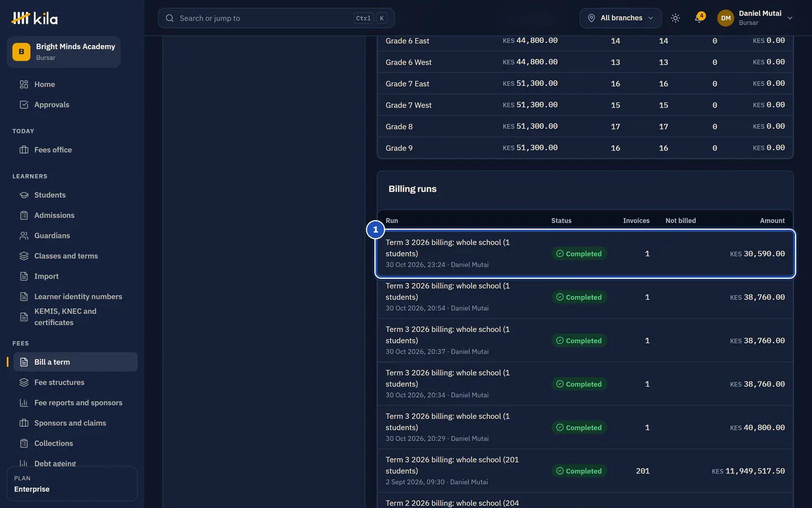Click the Bill a term icon
The width and height of the screenshot is (812, 508).
[24, 362]
